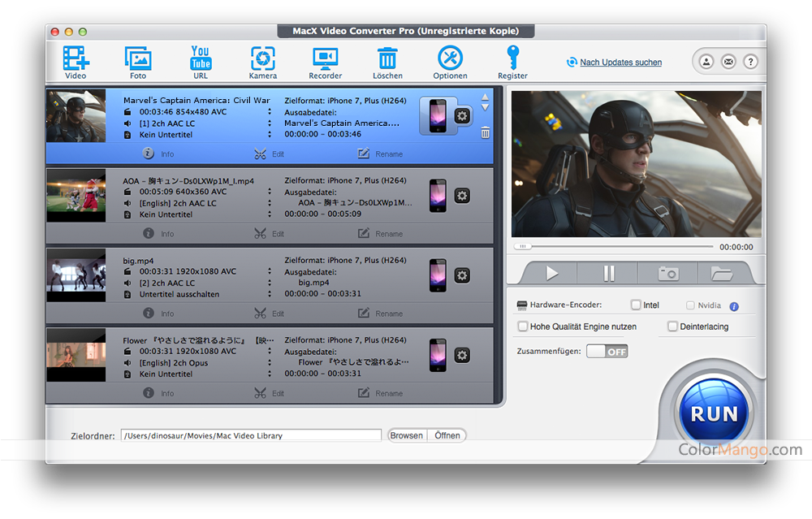
Task: Open the help question mark icon
Action: pos(750,62)
